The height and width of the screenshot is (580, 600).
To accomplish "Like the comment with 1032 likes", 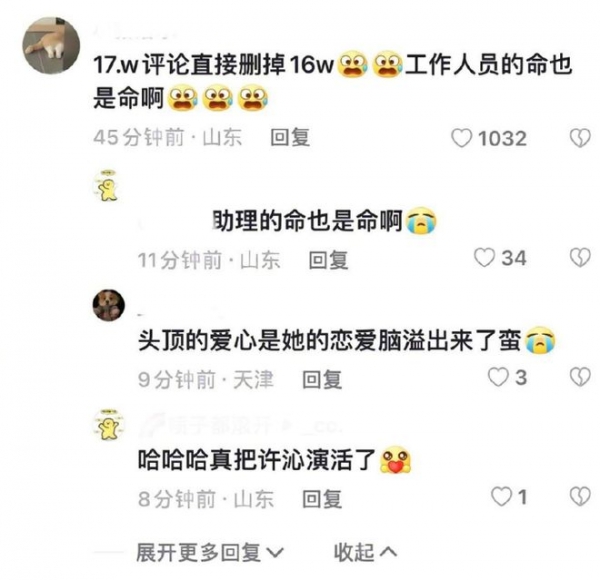I will [x=462, y=138].
